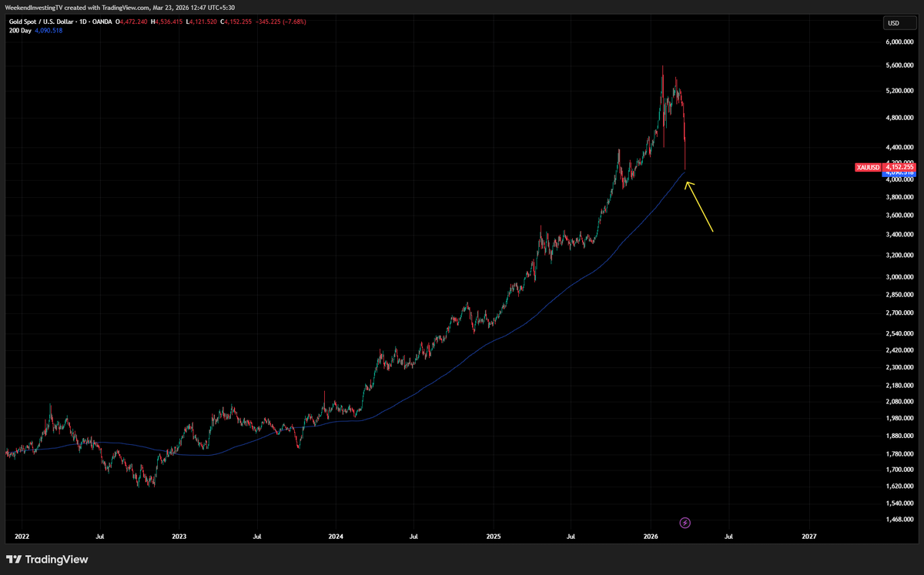Click the 3,600.000 price axis label

[x=899, y=215]
